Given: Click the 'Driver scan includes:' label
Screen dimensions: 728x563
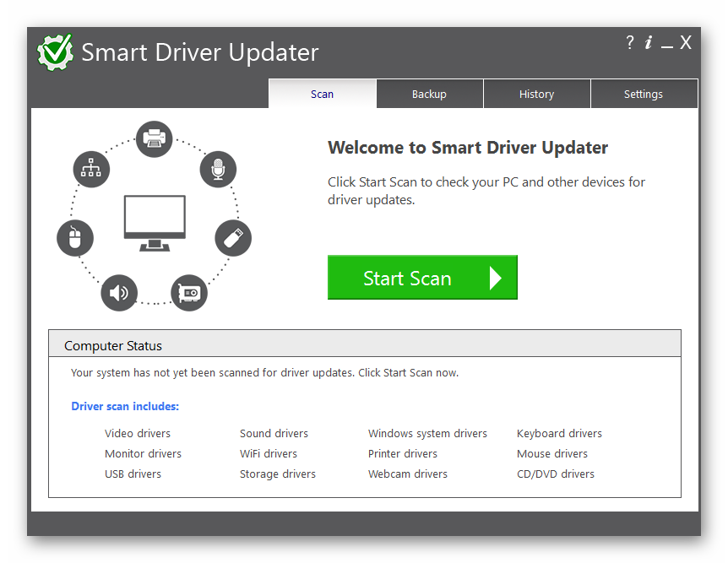Looking at the screenshot, I should (x=125, y=406).
